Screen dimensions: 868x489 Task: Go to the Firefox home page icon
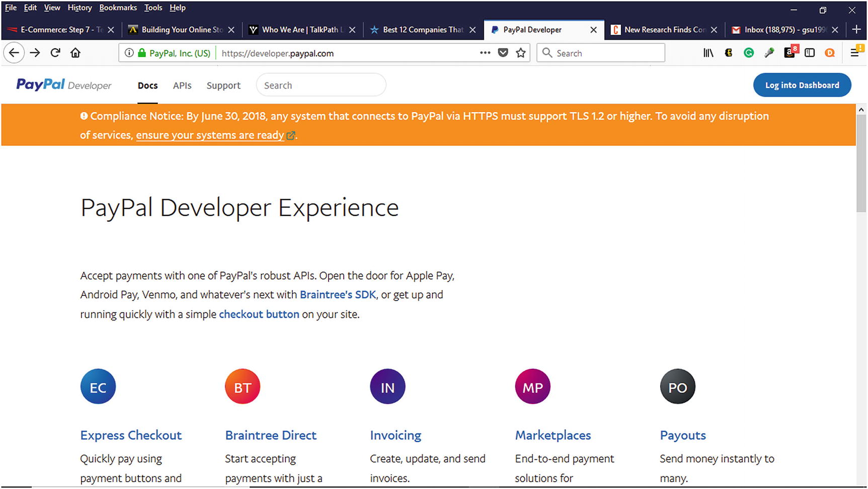tap(75, 53)
